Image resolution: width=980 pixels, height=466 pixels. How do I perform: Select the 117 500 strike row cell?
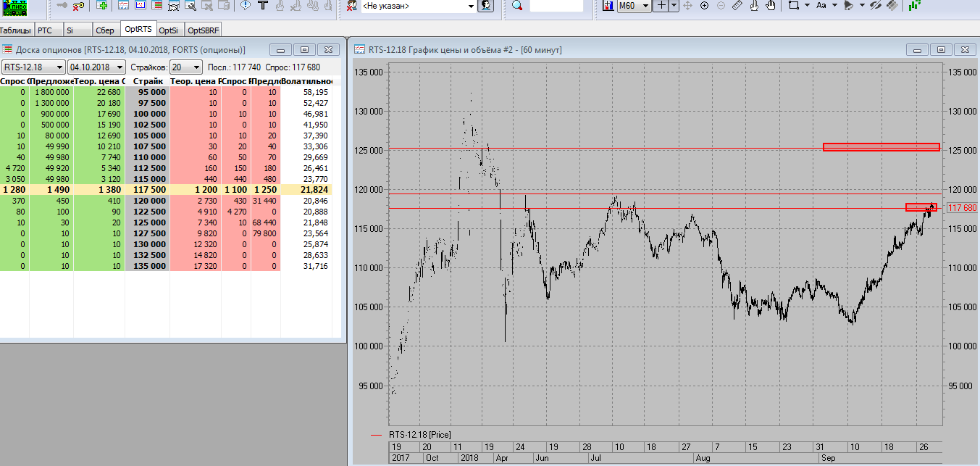coord(148,189)
